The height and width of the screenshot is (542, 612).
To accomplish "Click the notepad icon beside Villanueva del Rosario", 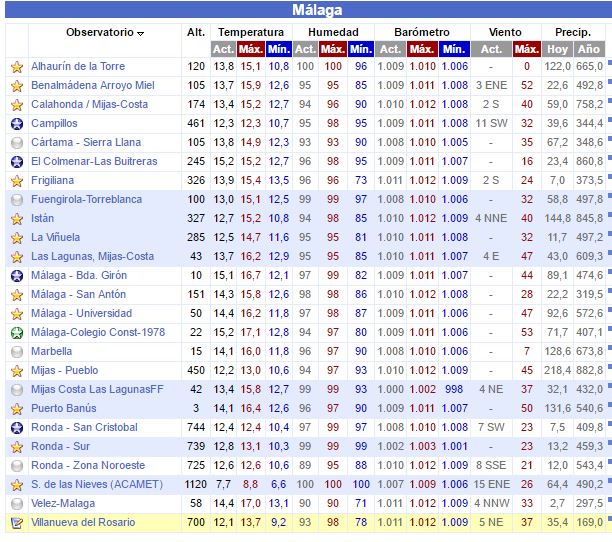I will pos(16,523).
